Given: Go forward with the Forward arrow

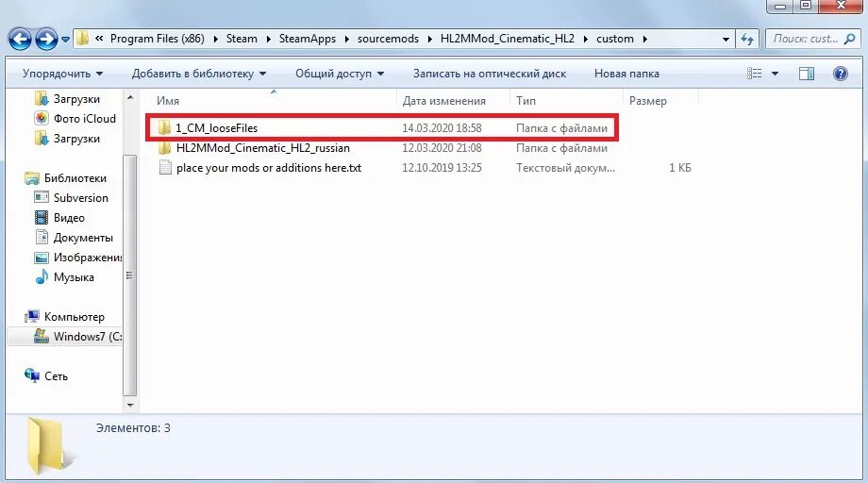Looking at the screenshot, I should point(46,40).
